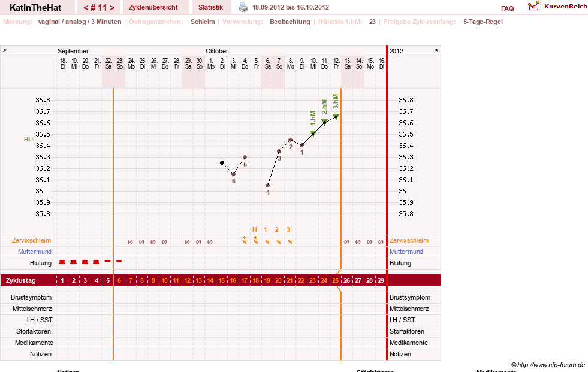Click the ø mucus symbol on cycle day 7

(x=130, y=242)
